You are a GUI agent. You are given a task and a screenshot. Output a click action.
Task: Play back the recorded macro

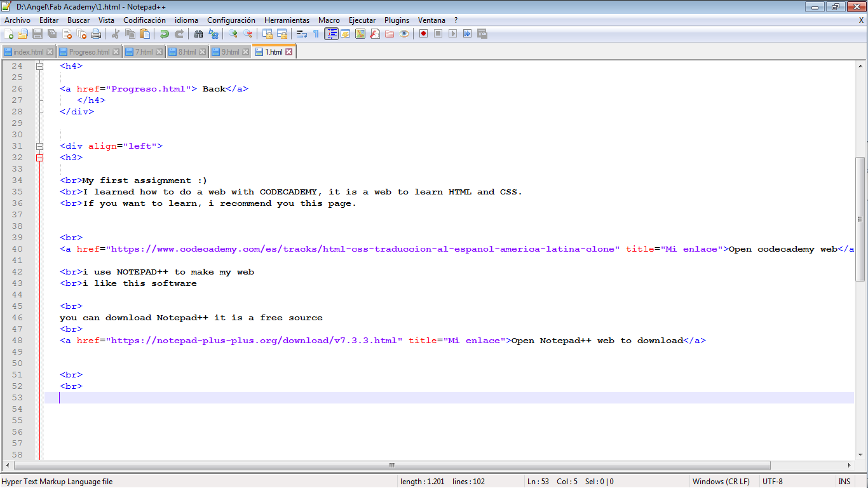click(x=453, y=34)
